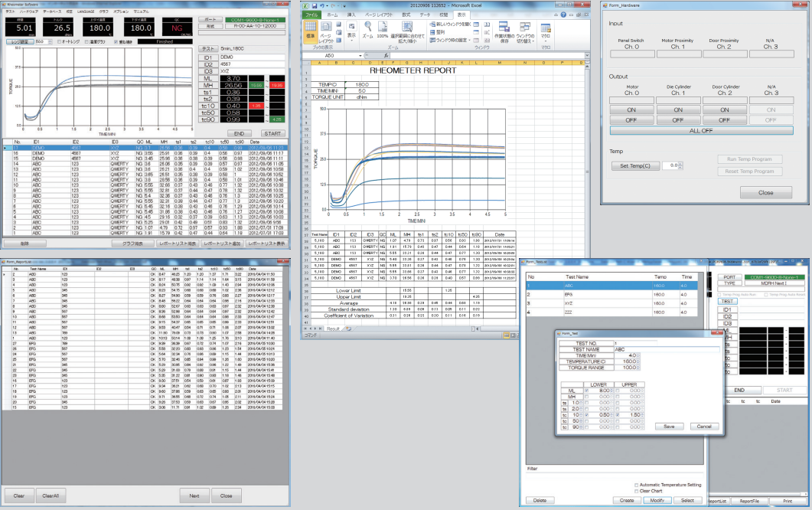Click the side-by-side view icon in Window group
This screenshot has height=510, width=812.
pyautogui.click(x=487, y=24)
